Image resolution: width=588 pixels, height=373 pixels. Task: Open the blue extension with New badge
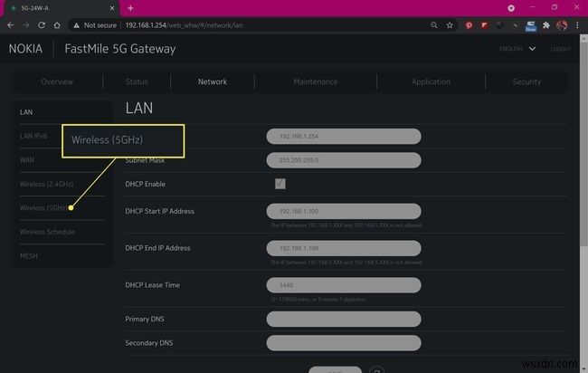click(x=531, y=26)
